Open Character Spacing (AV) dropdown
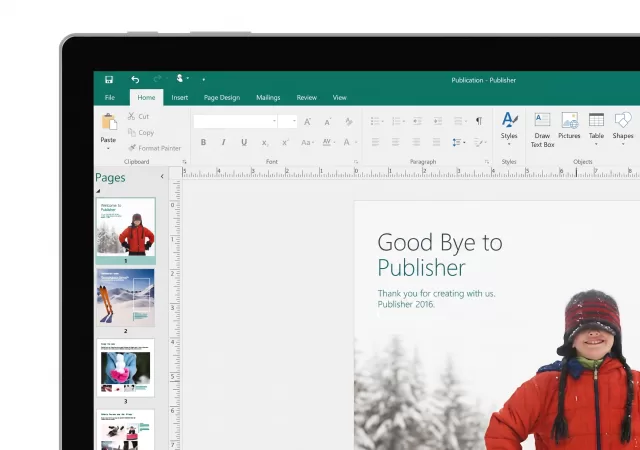640x450 pixels. click(x=329, y=142)
